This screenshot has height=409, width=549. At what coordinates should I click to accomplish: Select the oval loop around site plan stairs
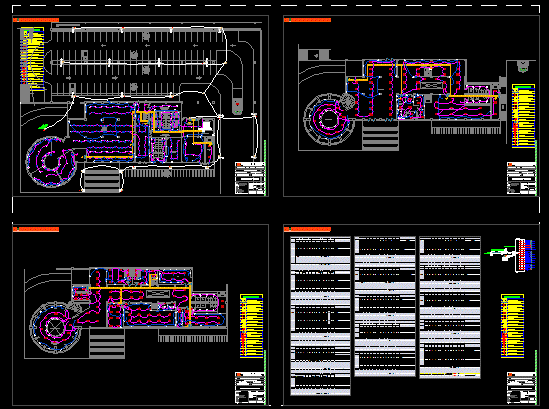(x=102, y=179)
